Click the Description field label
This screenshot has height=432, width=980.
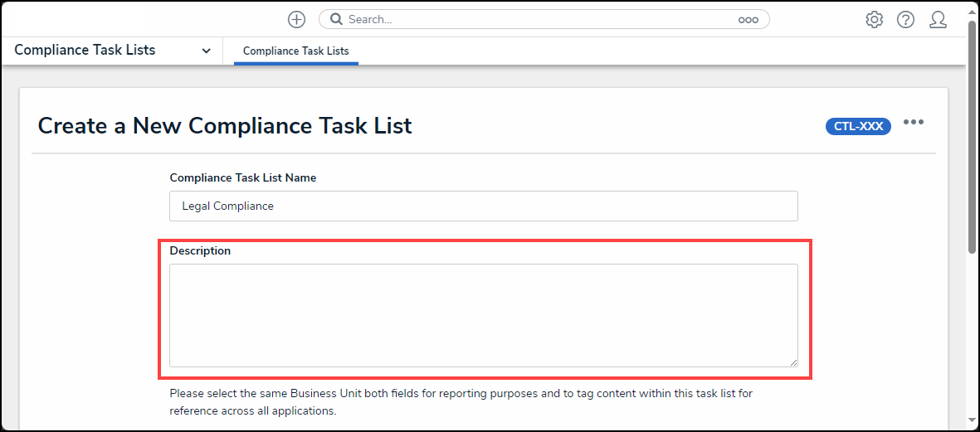200,250
